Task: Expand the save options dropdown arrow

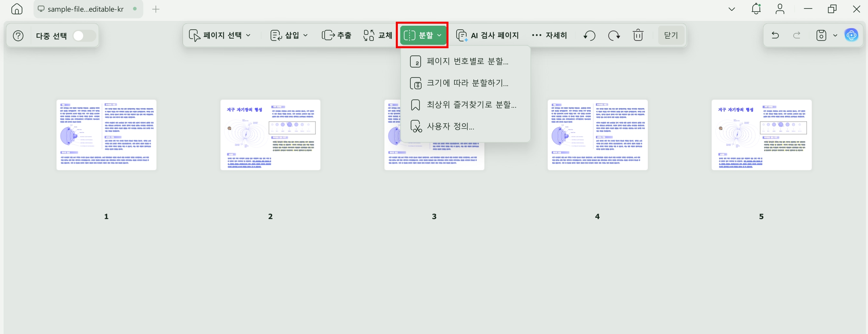Action: (x=835, y=35)
